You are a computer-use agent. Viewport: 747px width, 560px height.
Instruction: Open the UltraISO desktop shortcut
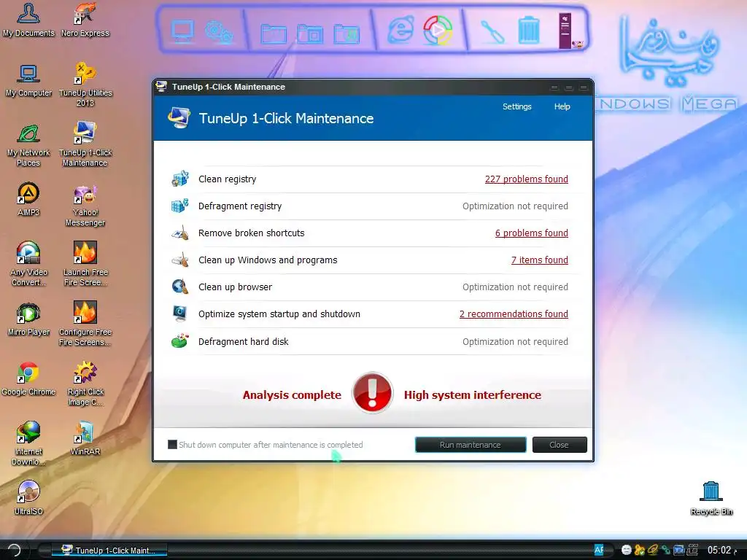[x=28, y=499]
